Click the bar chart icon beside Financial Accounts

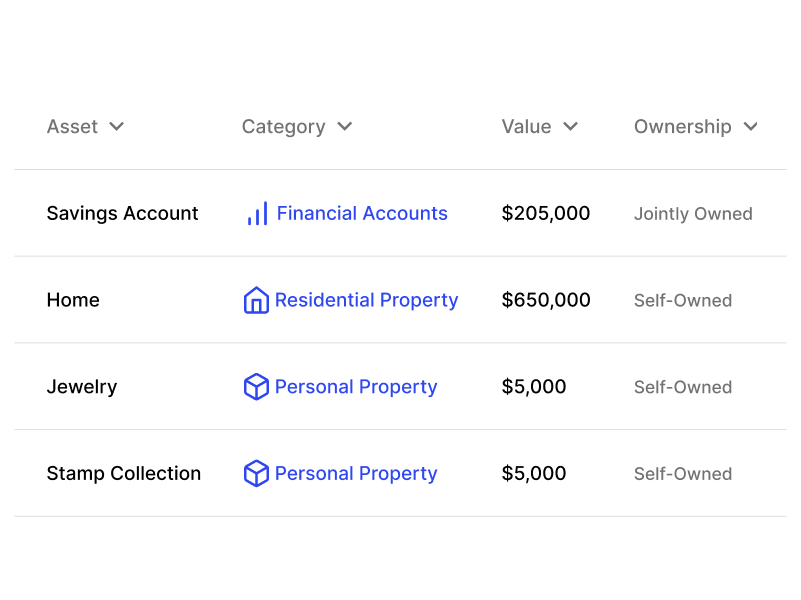coord(257,213)
